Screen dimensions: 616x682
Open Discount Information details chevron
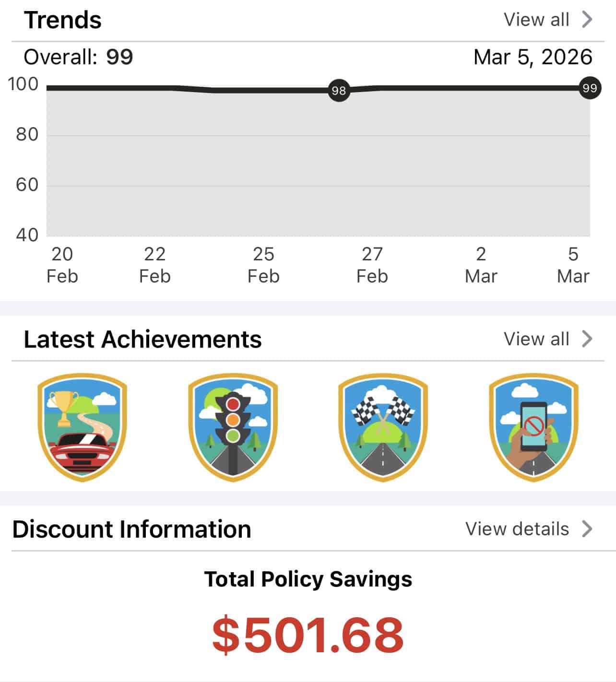[587, 529]
